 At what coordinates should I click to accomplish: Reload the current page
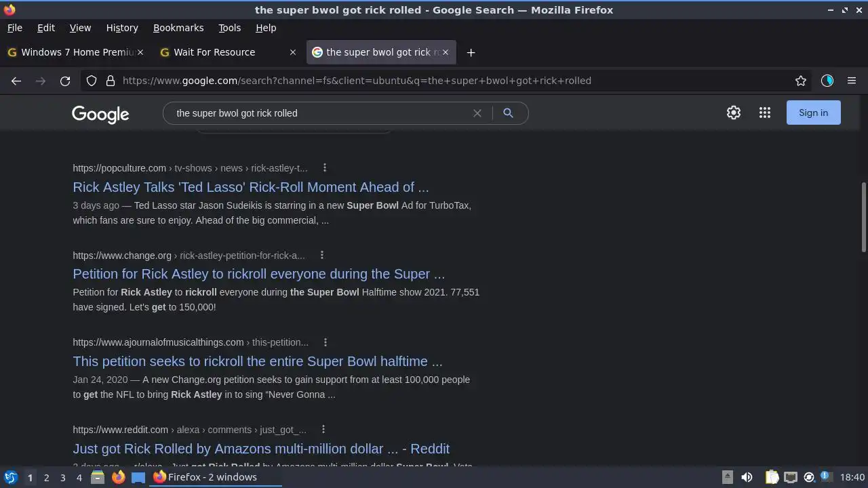pyautogui.click(x=65, y=81)
